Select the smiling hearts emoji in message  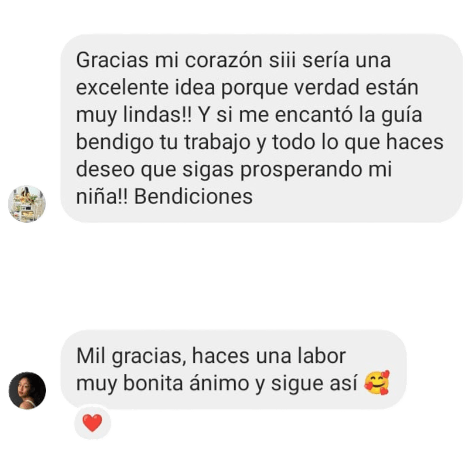pos(377,383)
